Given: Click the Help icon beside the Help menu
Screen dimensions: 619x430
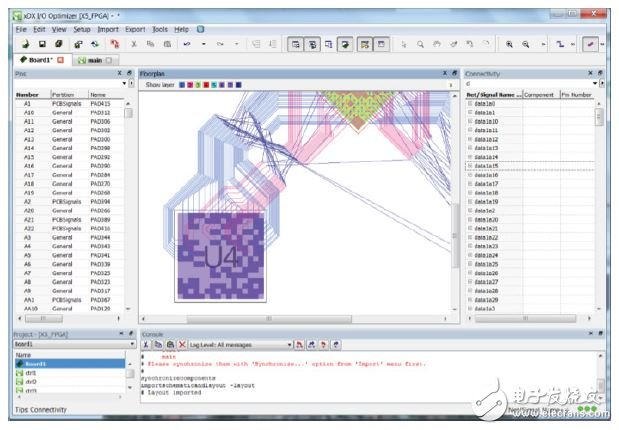Looking at the screenshot, I should point(200,29).
